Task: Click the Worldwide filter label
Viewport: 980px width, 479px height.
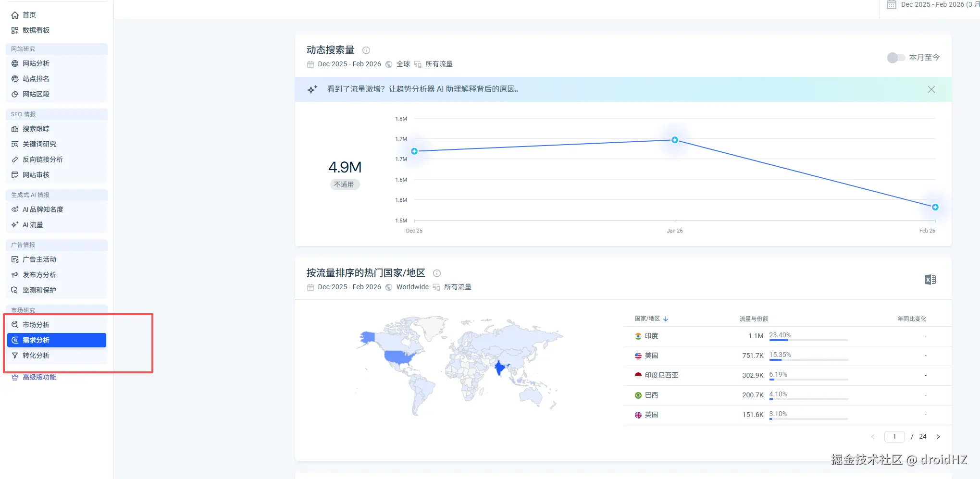Action: pyautogui.click(x=412, y=287)
